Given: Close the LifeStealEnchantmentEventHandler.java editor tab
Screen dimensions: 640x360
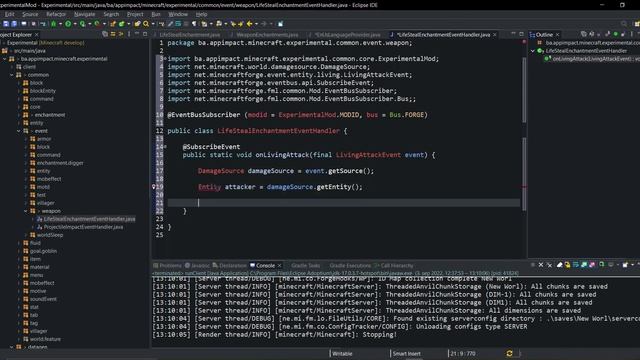Looking at the screenshot, I should coord(495,35).
